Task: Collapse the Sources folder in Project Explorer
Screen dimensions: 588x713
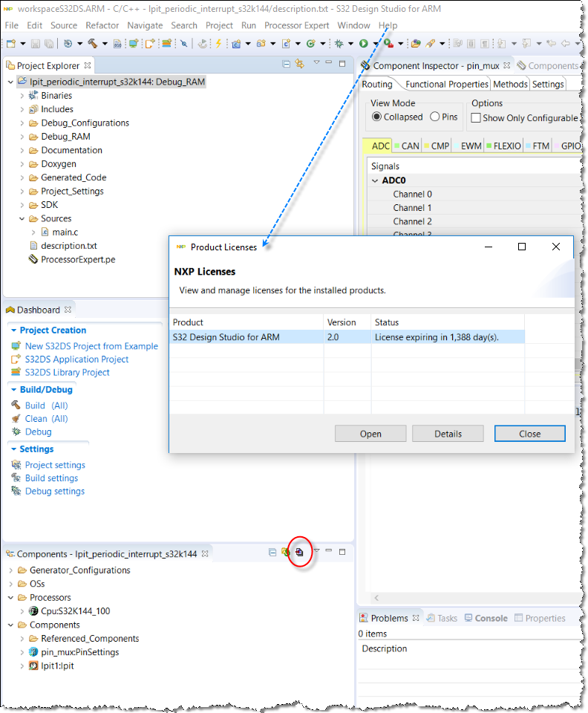Action: coord(22,218)
